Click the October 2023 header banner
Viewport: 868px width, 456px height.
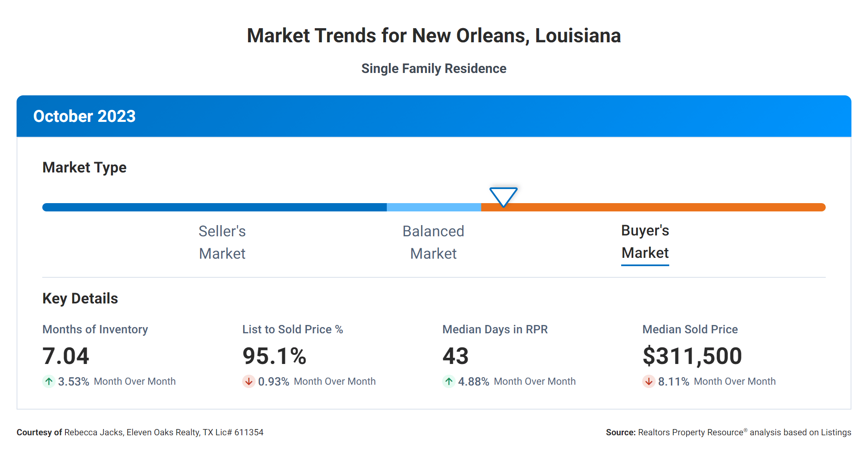click(x=434, y=116)
